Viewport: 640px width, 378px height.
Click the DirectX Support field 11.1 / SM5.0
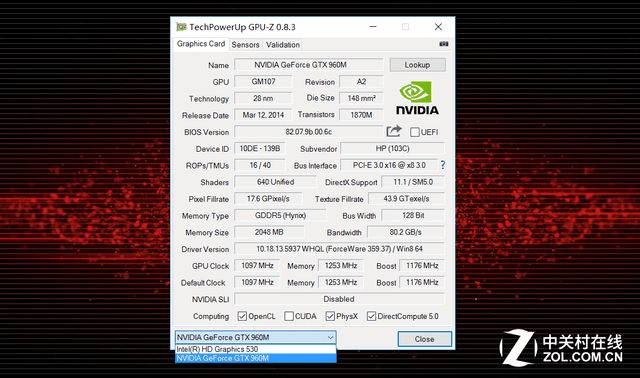click(x=413, y=182)
